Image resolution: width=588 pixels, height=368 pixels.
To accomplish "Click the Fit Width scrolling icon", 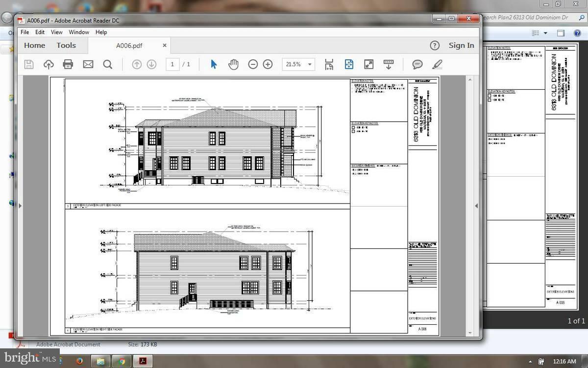I will (x=329, y=64).
